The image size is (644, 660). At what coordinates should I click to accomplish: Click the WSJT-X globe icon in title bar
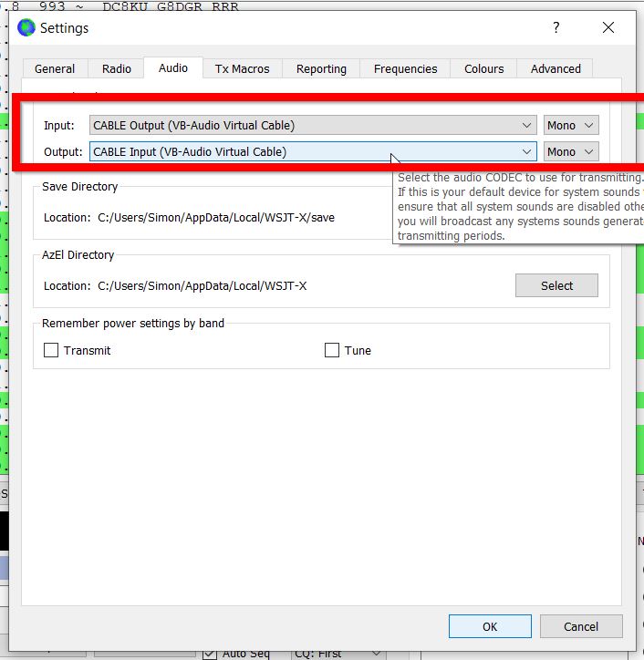pyautogui.click(x=26, y=27)
